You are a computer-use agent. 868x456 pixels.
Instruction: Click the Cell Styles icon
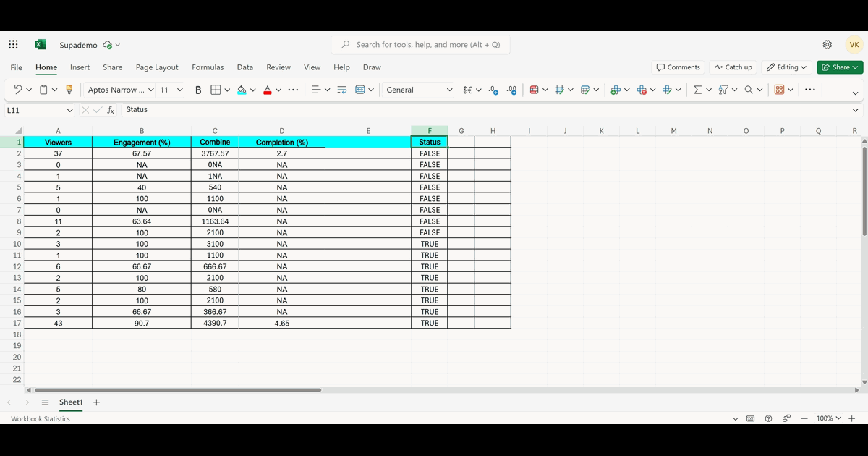click(x=559, y=90)
